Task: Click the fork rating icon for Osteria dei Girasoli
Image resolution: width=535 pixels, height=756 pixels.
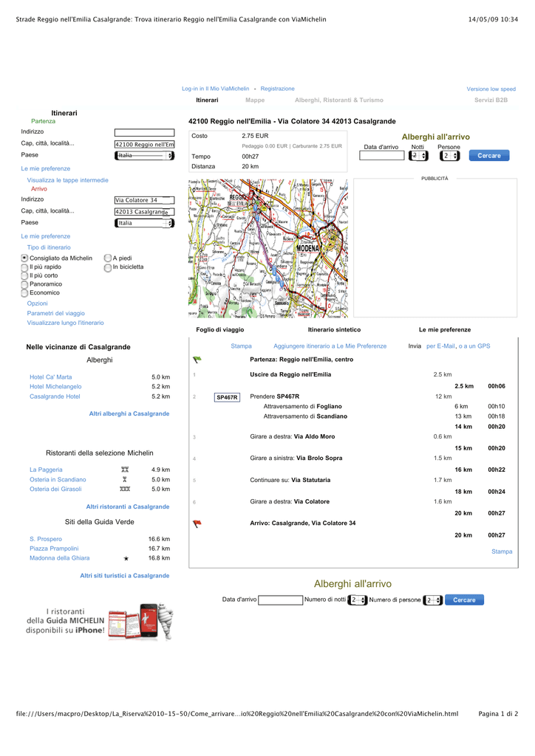Action: point(125,489)
